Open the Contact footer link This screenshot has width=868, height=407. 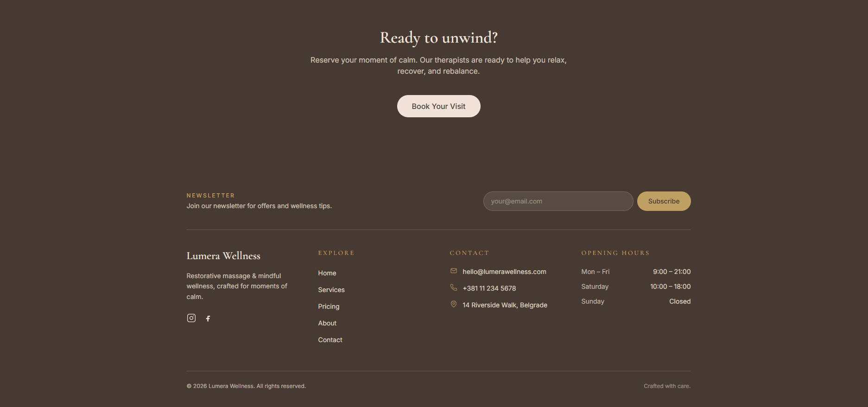tap(330, 340)
